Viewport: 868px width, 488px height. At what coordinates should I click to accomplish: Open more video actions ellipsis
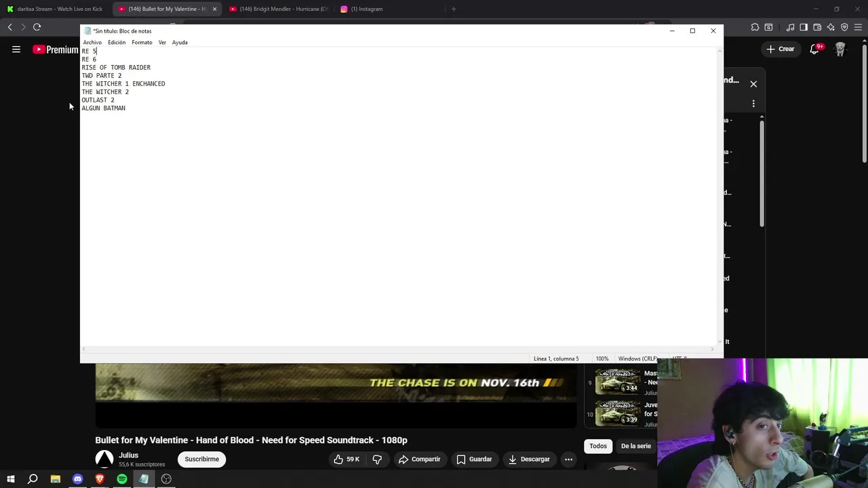pos(568,459)
